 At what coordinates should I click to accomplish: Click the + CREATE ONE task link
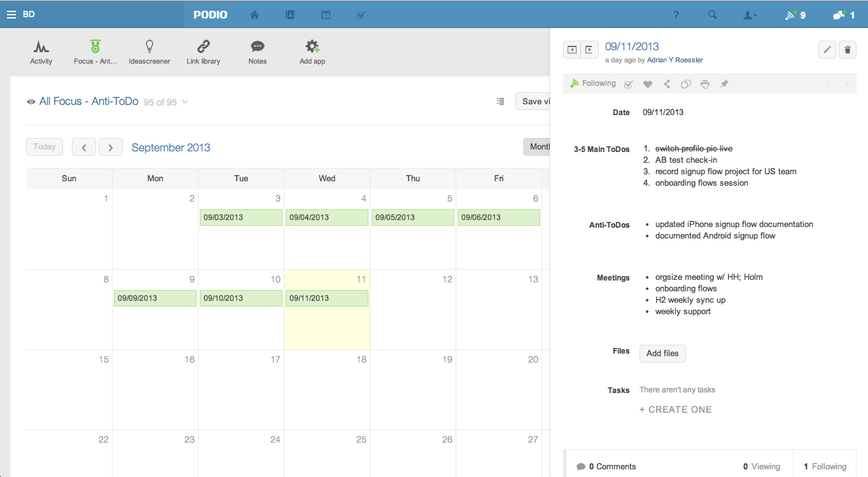click(675, 410)
